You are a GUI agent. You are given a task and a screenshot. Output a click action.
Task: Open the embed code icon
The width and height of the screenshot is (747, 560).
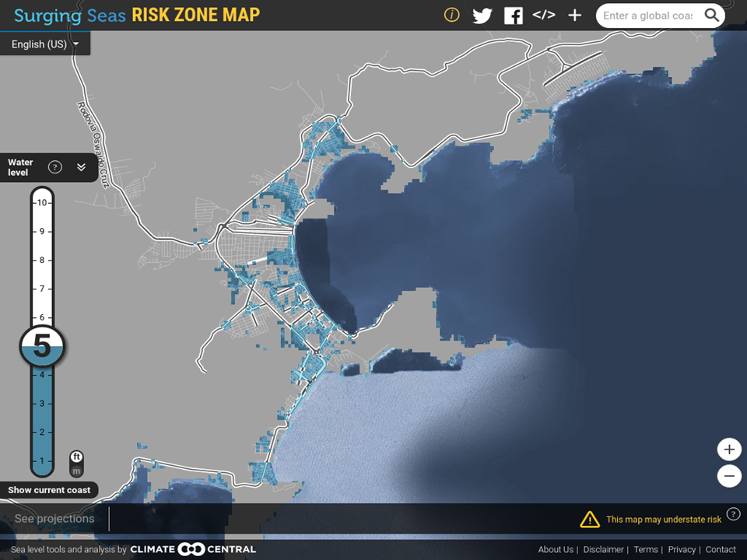(544, 16)
